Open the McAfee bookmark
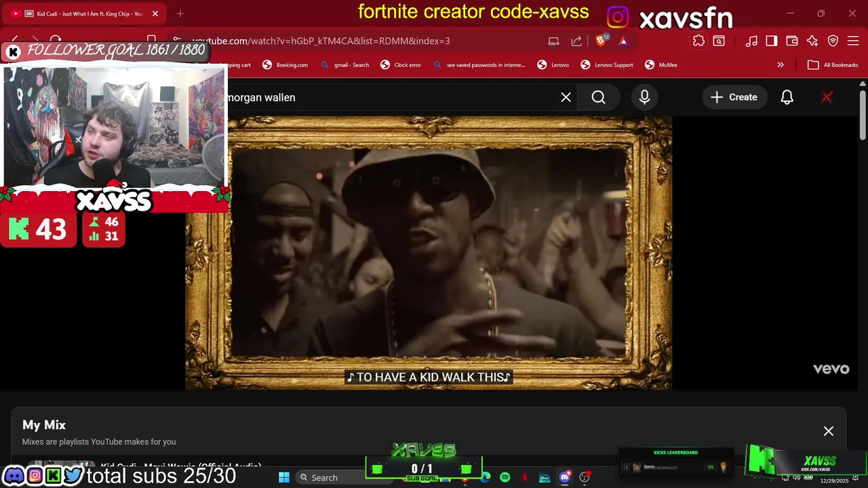Image resolution: width=868 pixels, height=488 pixels. (661, 65)
